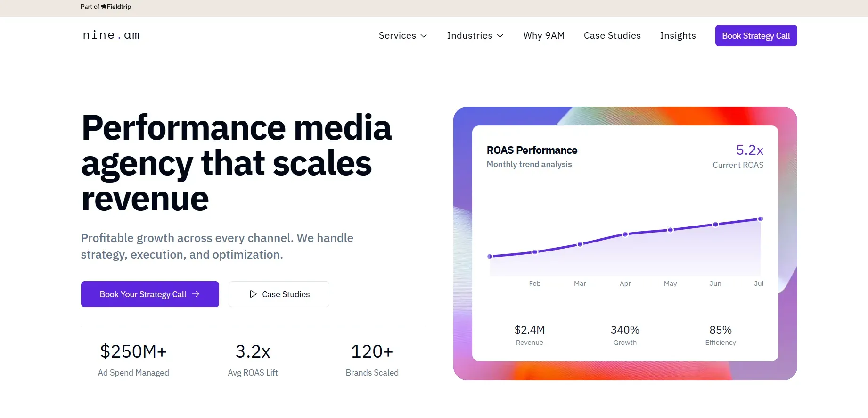Go to Why 9AM page

(x=544, y=35)
